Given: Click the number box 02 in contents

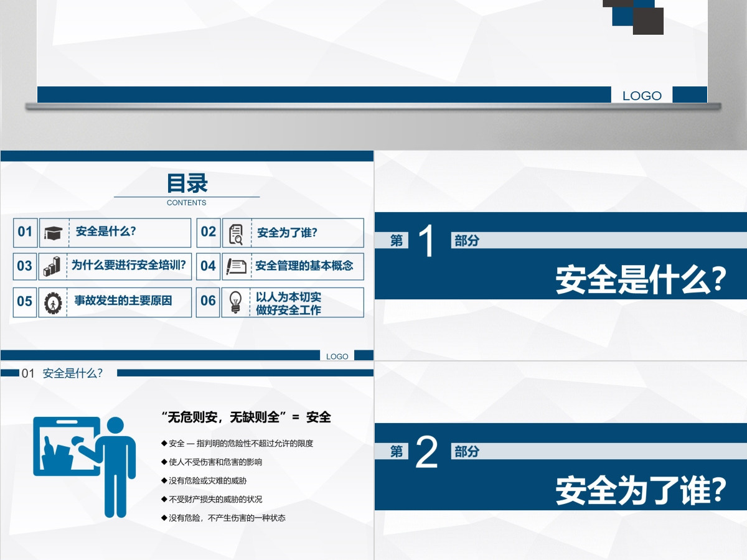Looking at the screenshot, I should click(x=209, y=233).
